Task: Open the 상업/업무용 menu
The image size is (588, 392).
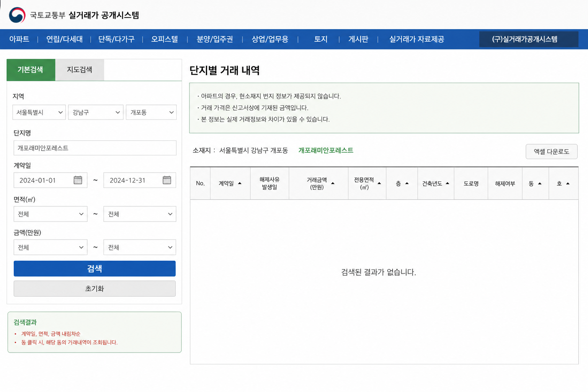Action: pyautogui.click(x=270, y=39)
